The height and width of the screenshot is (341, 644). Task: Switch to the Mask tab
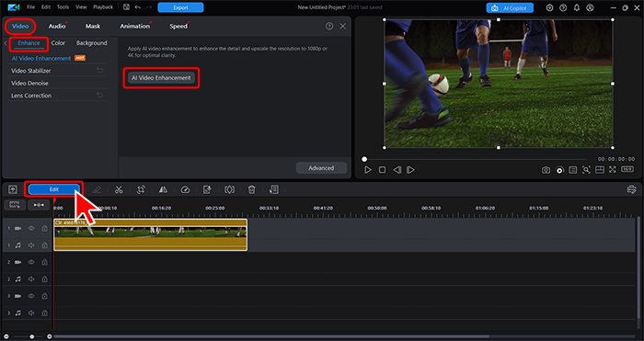[x=93, y=27]
